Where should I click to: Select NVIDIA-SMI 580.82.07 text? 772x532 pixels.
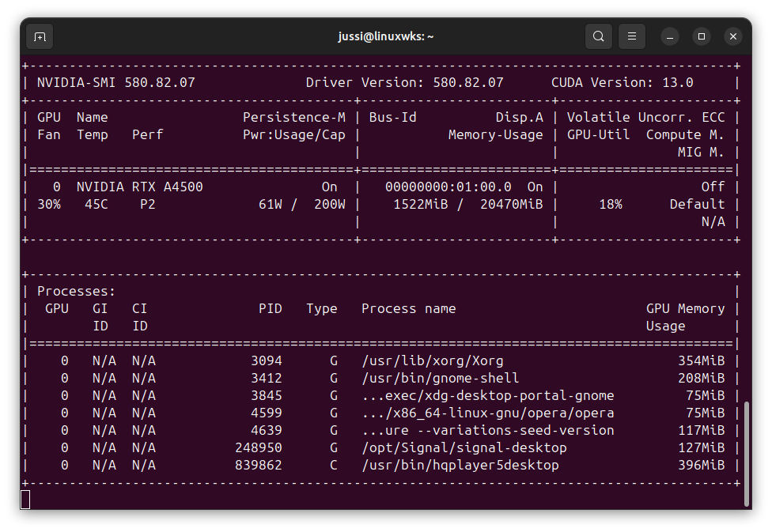[x=116, y=83]
